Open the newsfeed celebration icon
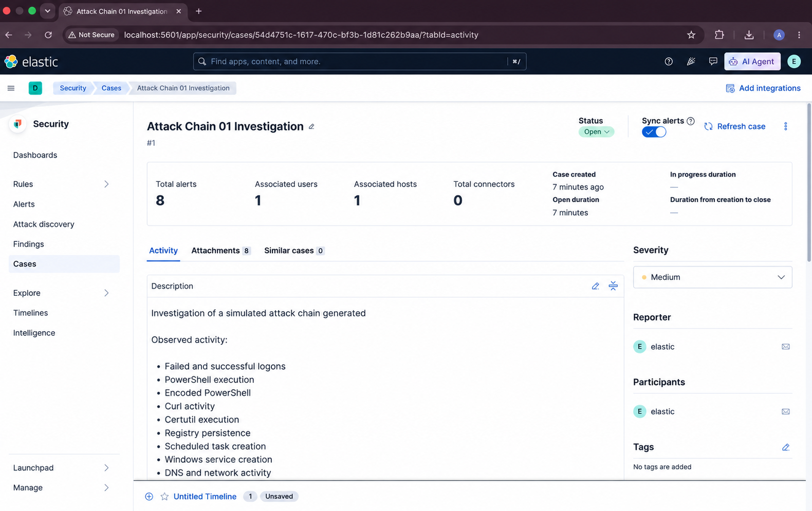The width and height of the screenshot is (812, 511). point(691,62)
